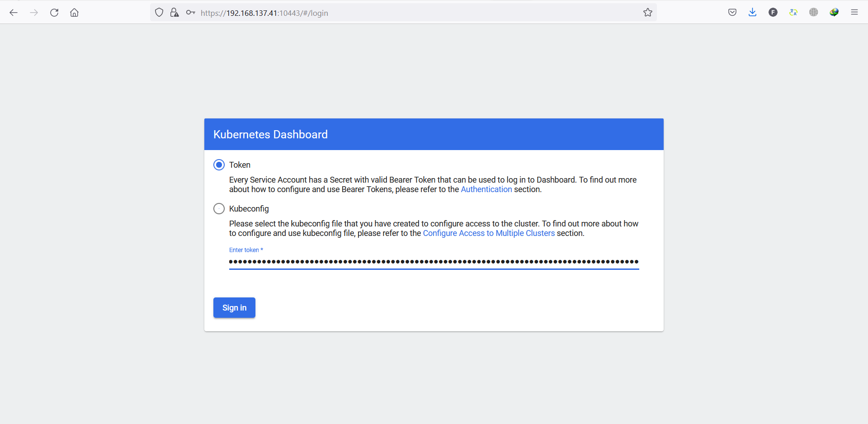Screen dimensions: 868x424
Task: Click the saved password key icon
Action: [x=191, y=13]
